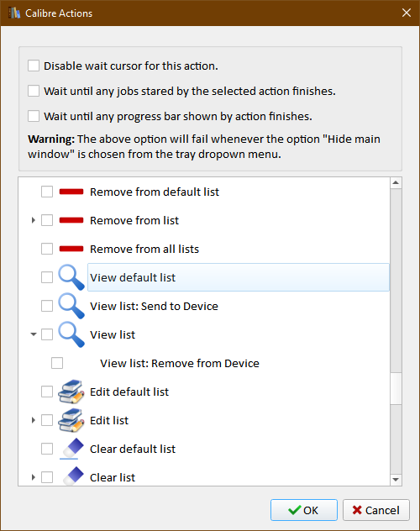The height and width of the screenshot is (531, 420).
Task: Check Wait until any jobs started finishes
Action: [34, 91]
